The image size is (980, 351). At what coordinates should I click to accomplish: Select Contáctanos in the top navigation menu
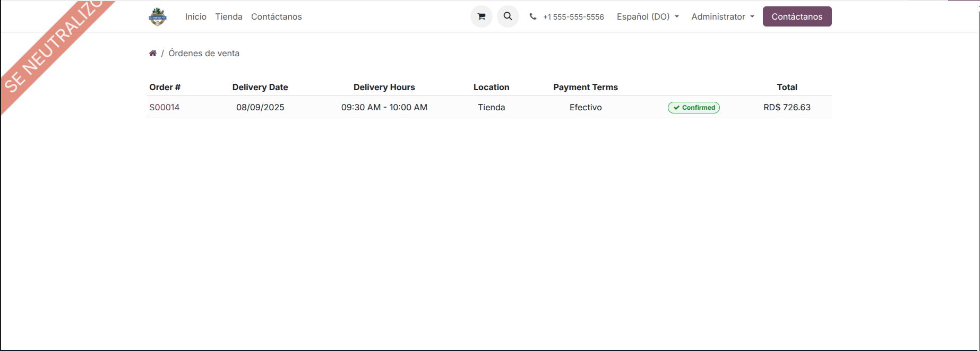(276, 17)
